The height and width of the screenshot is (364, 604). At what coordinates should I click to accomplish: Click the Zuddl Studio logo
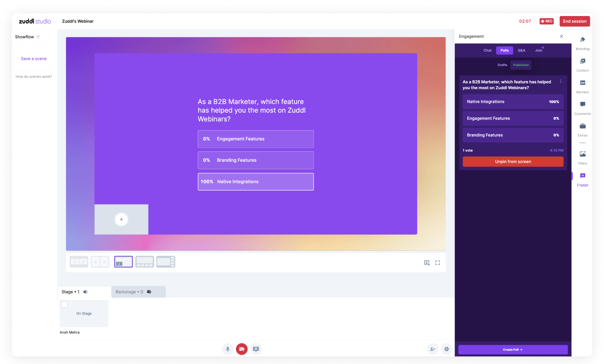pyautogui.click(x=35, y=21)
